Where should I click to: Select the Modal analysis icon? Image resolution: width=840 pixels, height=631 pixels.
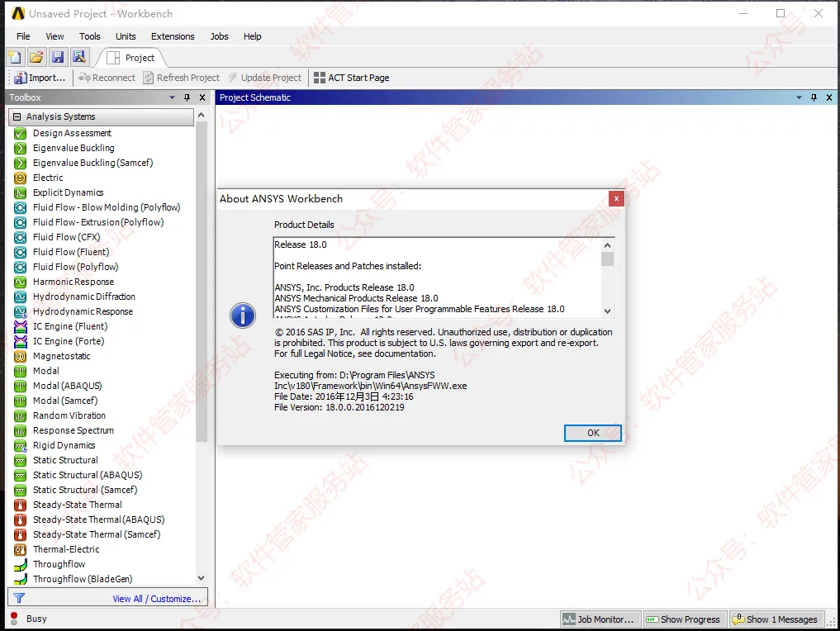tap(21, 371)
